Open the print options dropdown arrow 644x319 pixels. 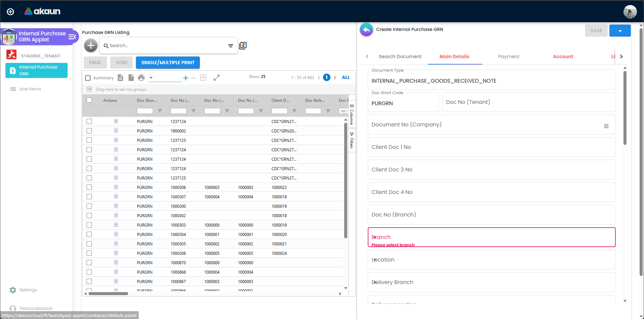(x=150, y=77)
